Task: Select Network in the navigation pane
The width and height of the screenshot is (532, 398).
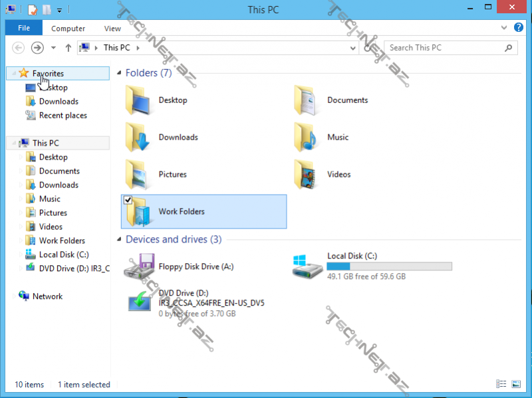Action: coord(47,296)
